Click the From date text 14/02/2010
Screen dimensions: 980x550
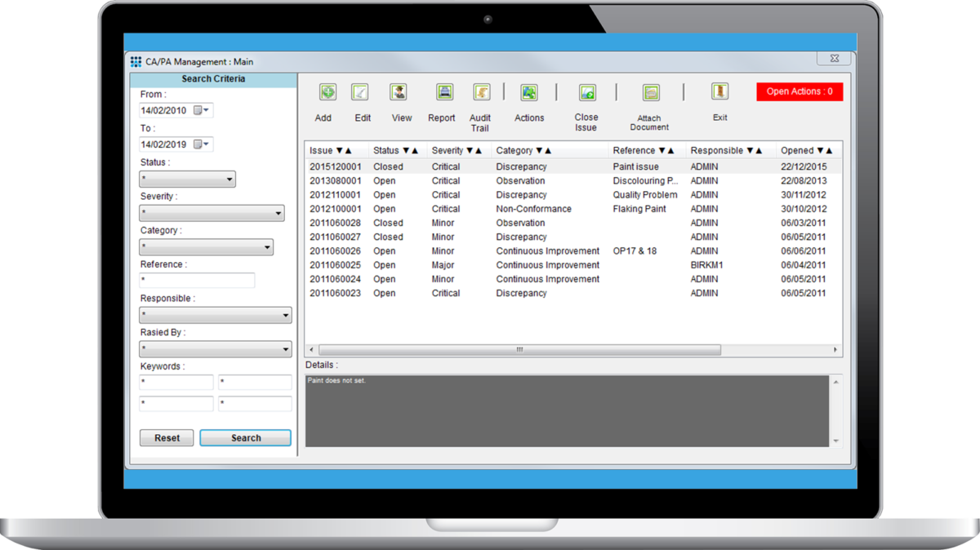point(164,110)
